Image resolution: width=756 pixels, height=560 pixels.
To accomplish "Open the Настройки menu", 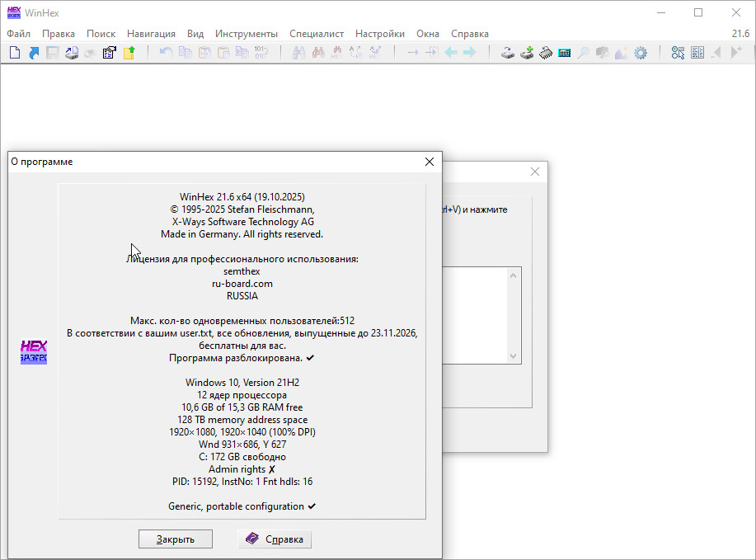I will click(x=380, y=34).
